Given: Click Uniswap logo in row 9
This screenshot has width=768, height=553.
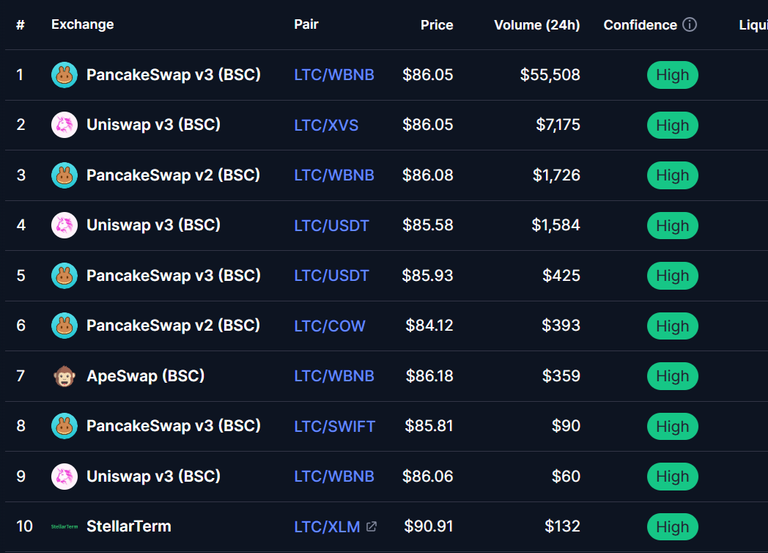Looking at the screenshot, I should tap(64, 476).
